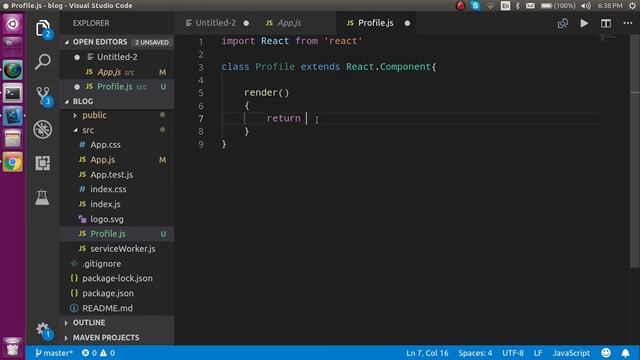Open the system settings gear in top panel
Viewport: 640px width, 360px height.
tap(632, 6)
